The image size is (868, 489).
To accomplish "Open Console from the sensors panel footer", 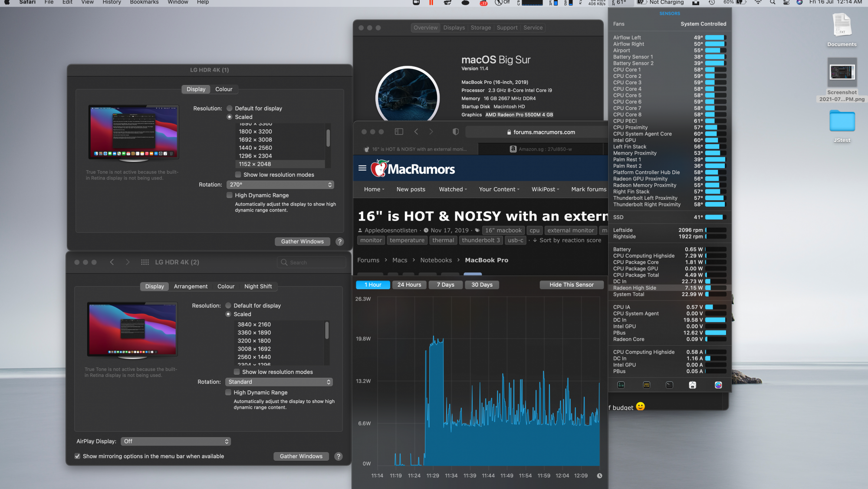I will click(646, 385).
